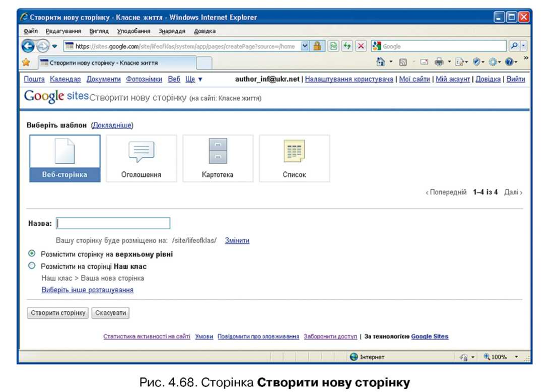Click the Вийти sign-out link
The width and height of the screenshot is (551, 392).
point(516,79)
